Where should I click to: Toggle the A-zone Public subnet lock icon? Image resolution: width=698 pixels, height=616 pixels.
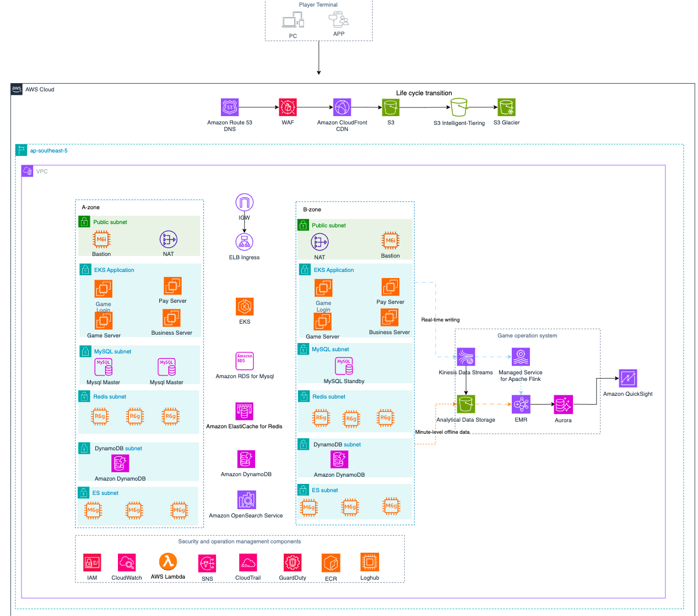(84, 221)
